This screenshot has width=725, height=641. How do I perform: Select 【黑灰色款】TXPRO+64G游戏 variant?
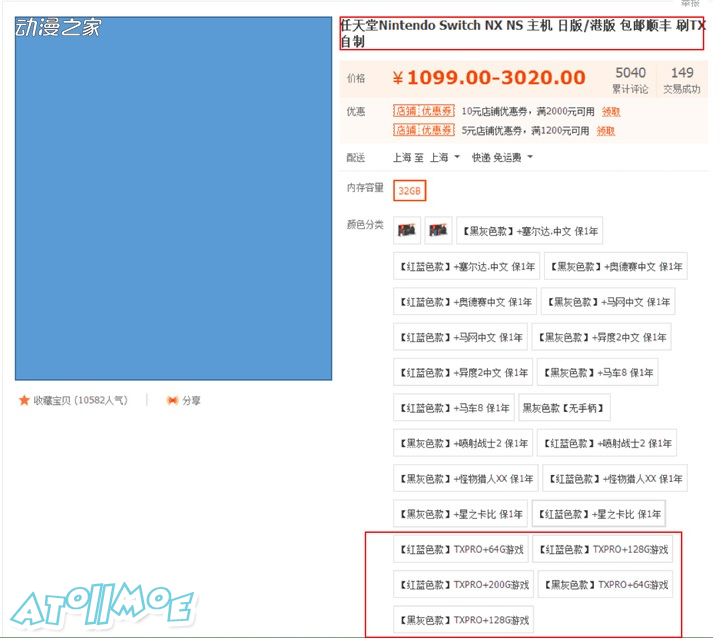[606, 585]
